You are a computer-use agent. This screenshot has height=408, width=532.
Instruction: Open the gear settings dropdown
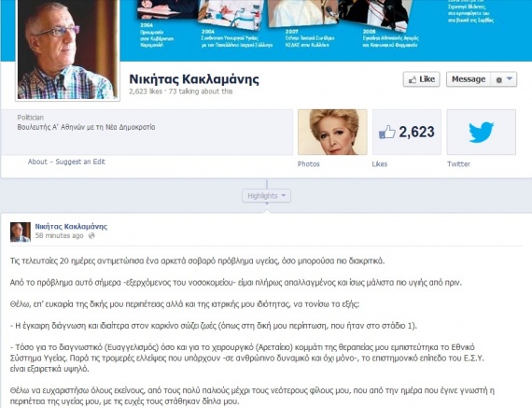tap(503, 79)
